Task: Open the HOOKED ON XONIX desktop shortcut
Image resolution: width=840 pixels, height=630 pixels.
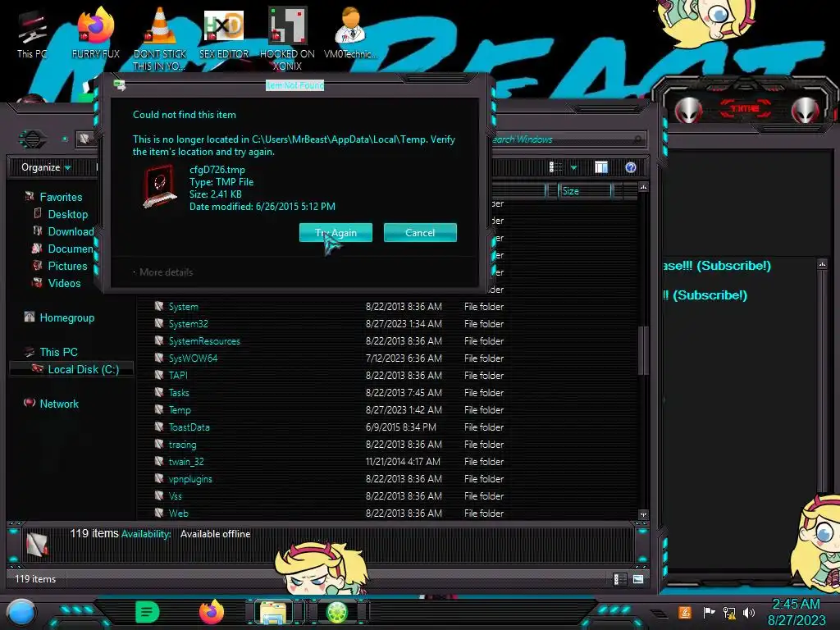Action: pyautogui.click(x=287, y=38)
